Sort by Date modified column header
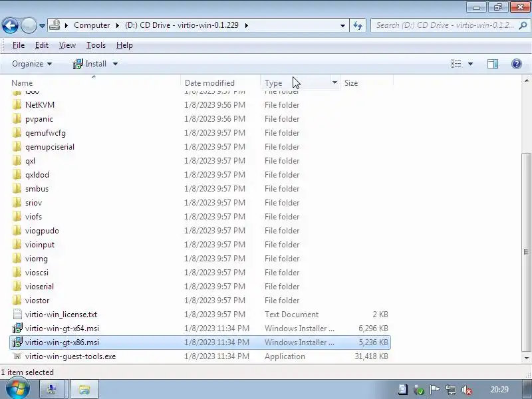 [x=209, y=82]
